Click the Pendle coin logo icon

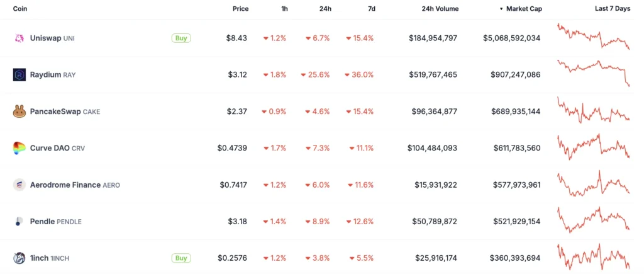point(19,221)
